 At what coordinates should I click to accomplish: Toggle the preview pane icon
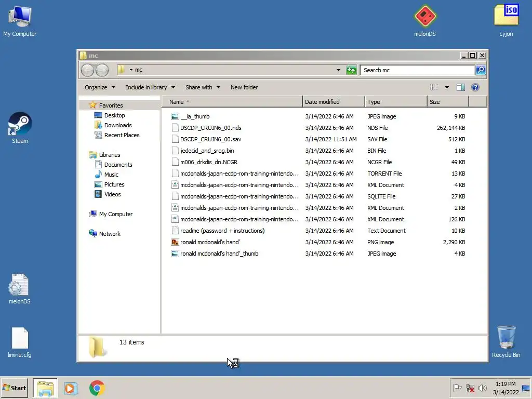pos(460,87)
